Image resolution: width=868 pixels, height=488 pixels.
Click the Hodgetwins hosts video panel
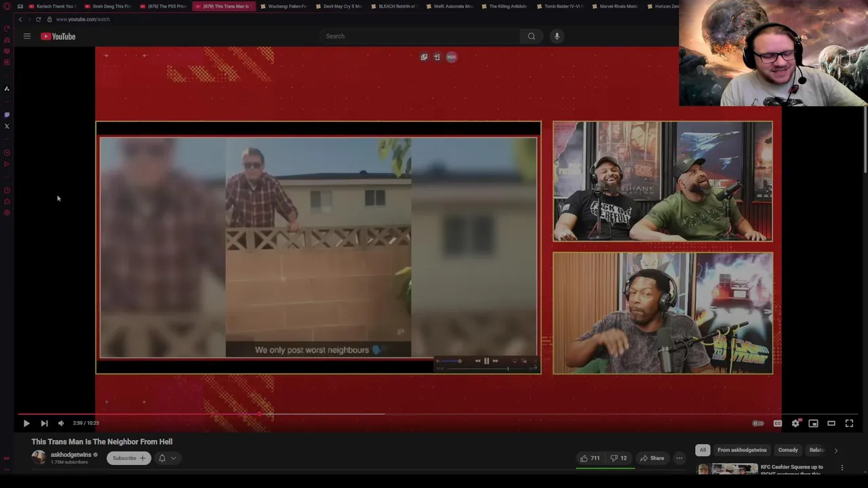click(663, 181)
